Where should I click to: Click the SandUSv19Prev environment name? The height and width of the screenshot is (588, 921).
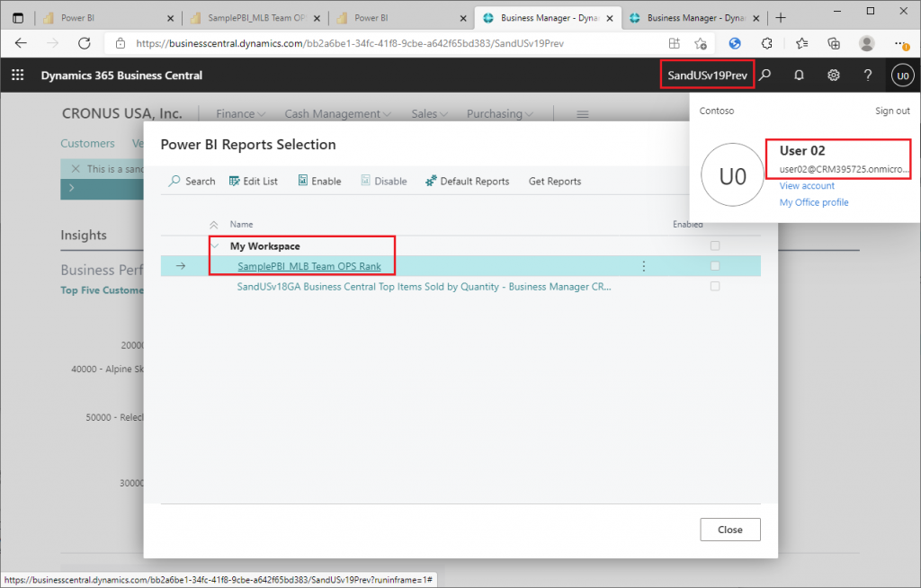[x=707, y=76]
